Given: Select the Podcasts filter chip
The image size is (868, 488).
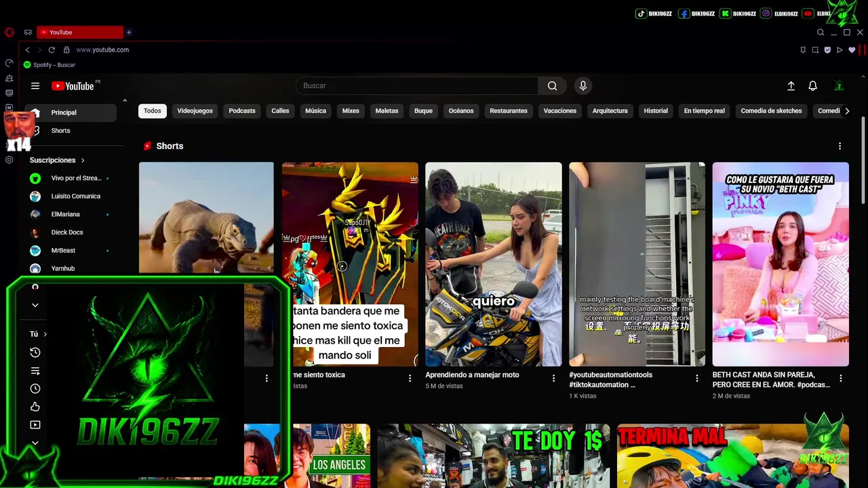Looking at the screenshot, I should 242,111.
